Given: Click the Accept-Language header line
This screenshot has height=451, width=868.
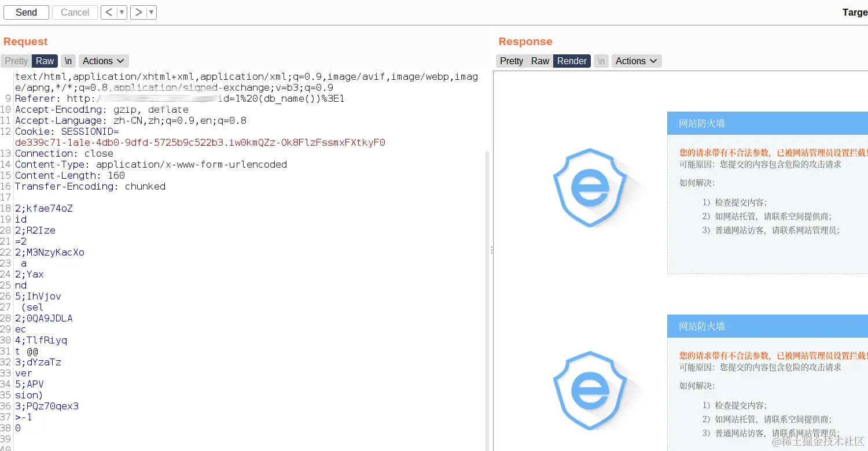Looking at the screenshot, I should (131, 120).
